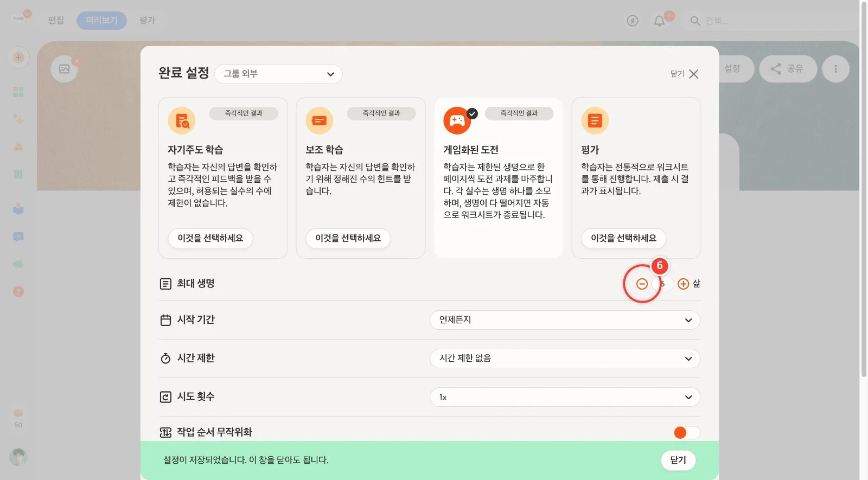Click the pyramid icon in the sidebar
This screenshot has height=480, width=868.
18,146
